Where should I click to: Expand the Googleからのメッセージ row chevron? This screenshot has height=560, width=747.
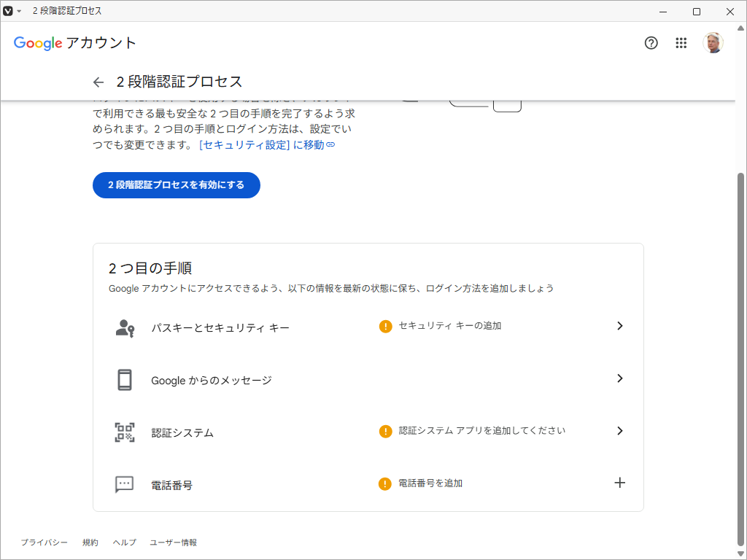click(x=620, y=378)
